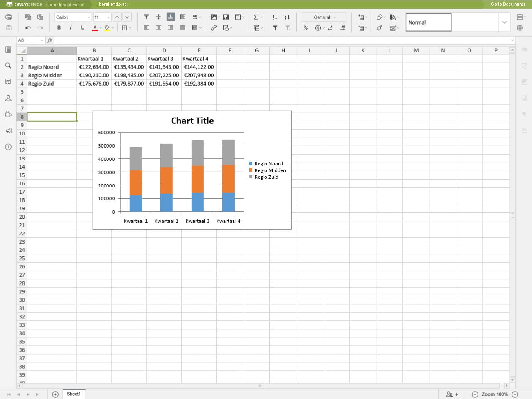
Task: Expand the cell style gallery
Action: pyautogui.click(x=504, y=22)
